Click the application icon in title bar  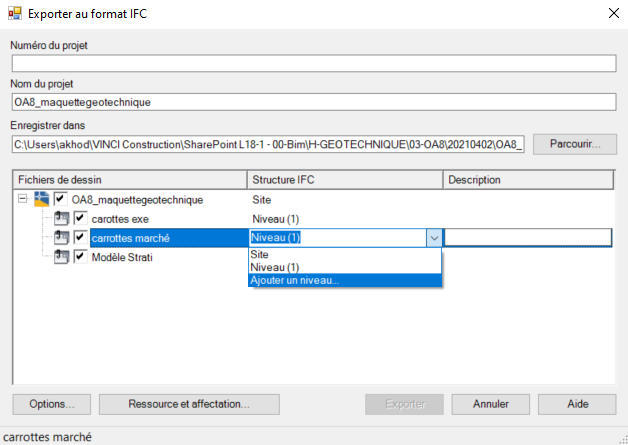pos(14,14)
